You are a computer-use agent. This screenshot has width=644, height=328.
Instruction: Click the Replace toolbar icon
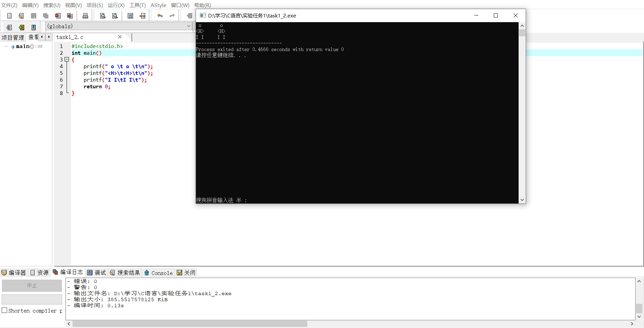click(x=115, y=15)
